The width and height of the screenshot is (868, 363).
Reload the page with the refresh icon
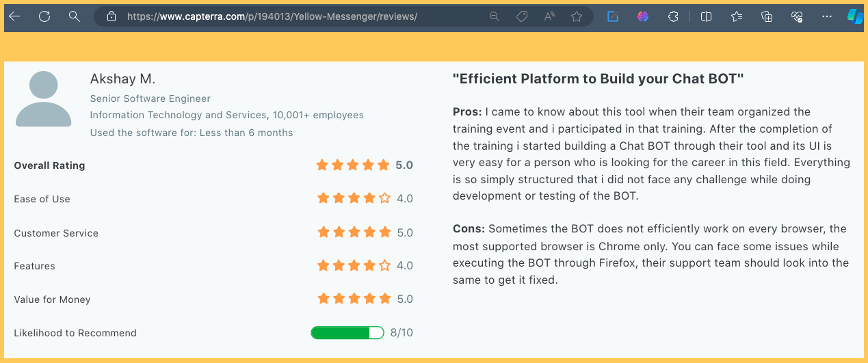coord(44,16)
